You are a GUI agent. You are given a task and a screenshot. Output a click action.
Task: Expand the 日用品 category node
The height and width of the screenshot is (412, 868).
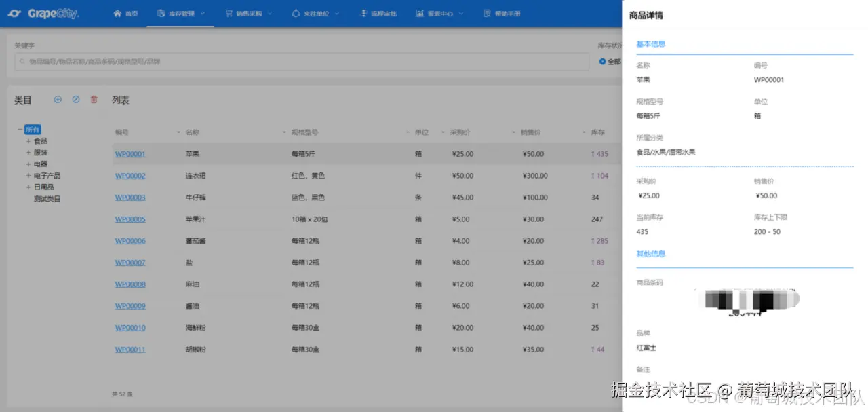(x=28, y=187)
